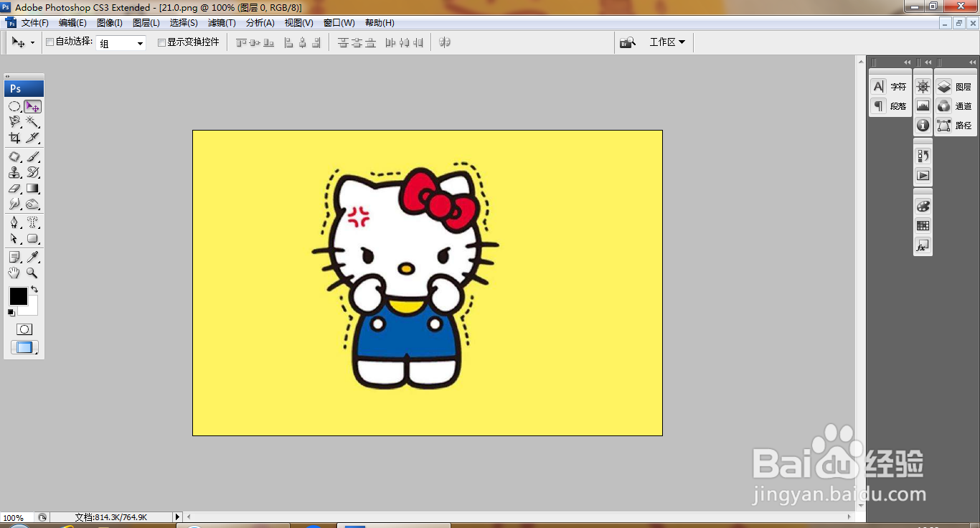Open the Styles fx panel icon
980x528 pixels.
coord(923,245)
